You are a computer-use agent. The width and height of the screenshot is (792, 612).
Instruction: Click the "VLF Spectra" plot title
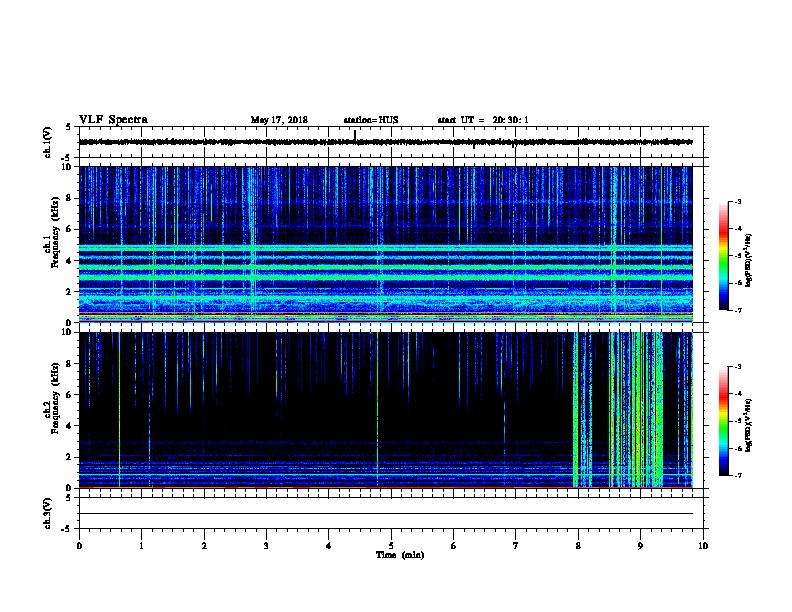pos(113,120)
